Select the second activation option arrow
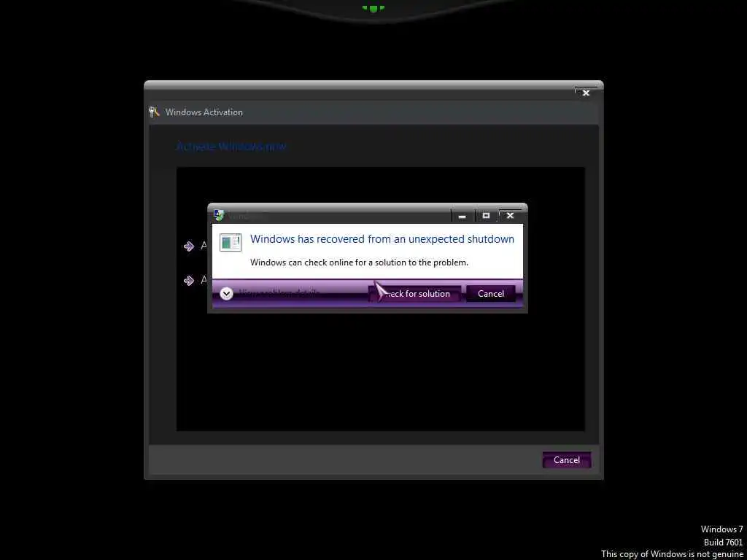Screen dimensions: 747x560 pyautogui.click(x=189, y=280)
